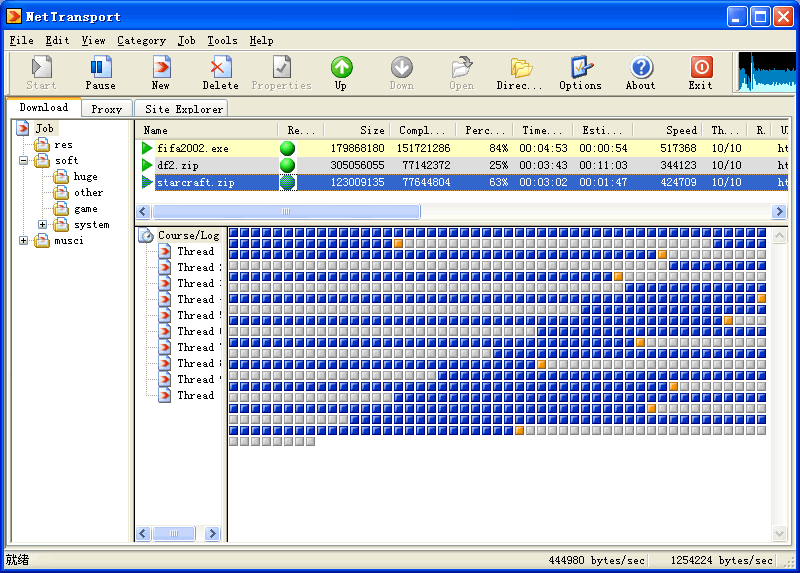Create a new job with New icon
This screenshot has height=573, width=800.
click(161, 67)
